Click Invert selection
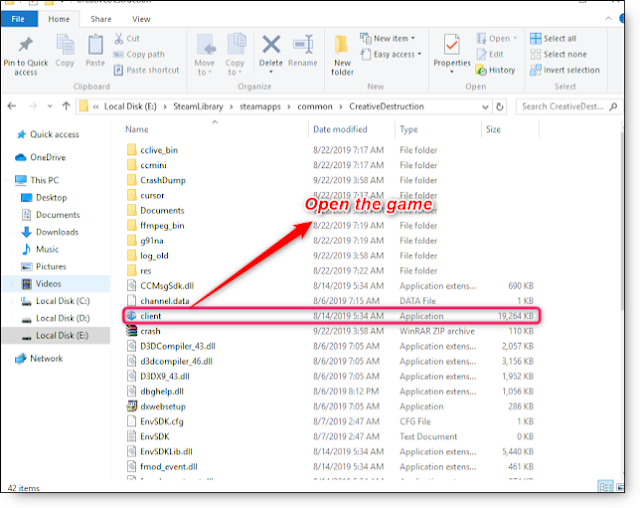 pos(565,70)
